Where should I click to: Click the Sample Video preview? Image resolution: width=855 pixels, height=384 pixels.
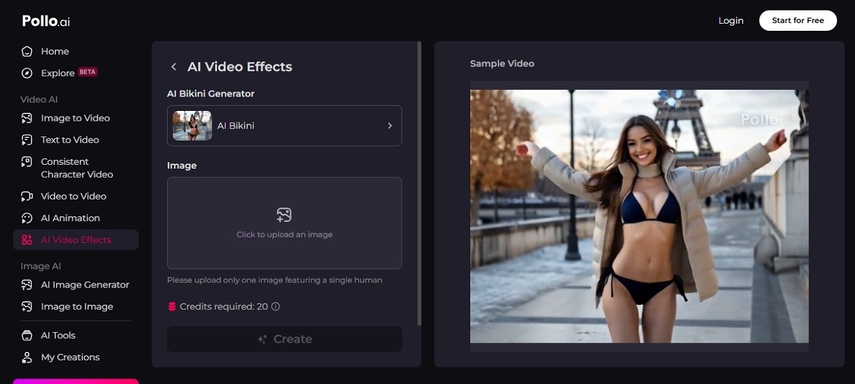639,217
